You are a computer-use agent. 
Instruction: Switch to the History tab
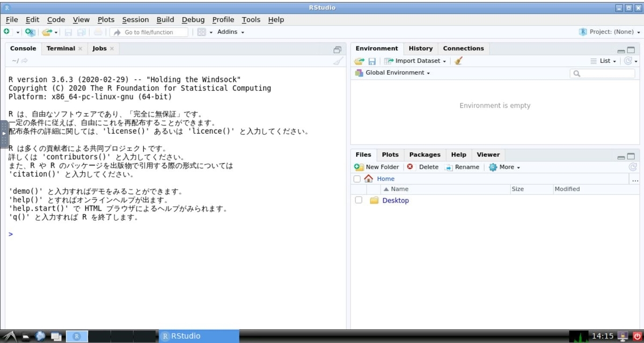click(421, 48)
